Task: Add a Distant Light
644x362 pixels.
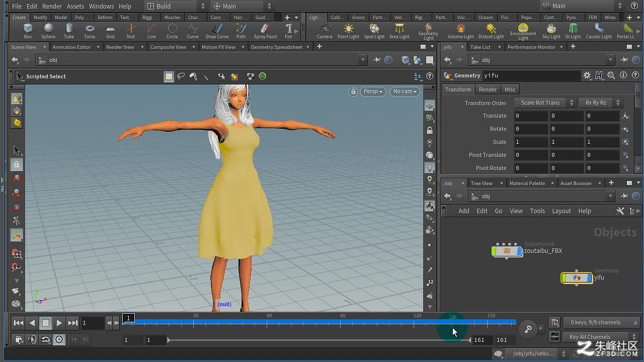Action: click(x=491, y=31)
